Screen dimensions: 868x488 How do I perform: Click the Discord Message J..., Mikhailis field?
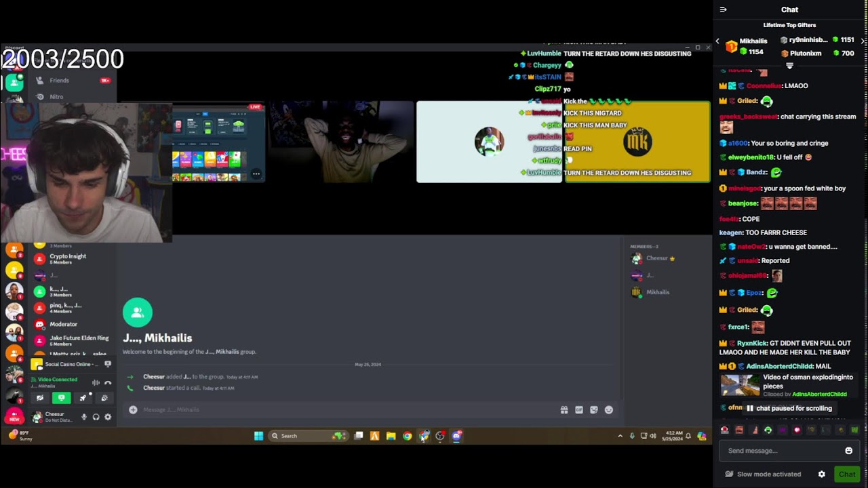pyautogui.click(x=346, y=409)
